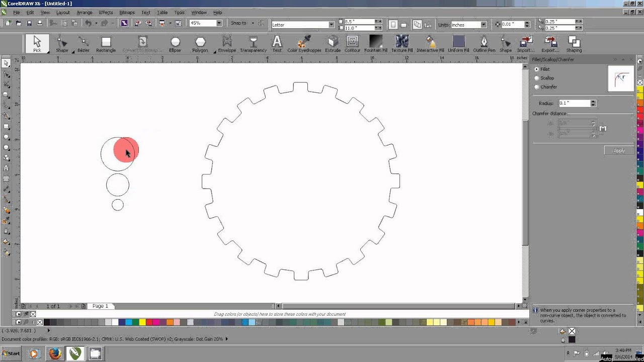The height and width of the screenshot is (362, 644).
Task: Click the Import icon
Action: 526,44
